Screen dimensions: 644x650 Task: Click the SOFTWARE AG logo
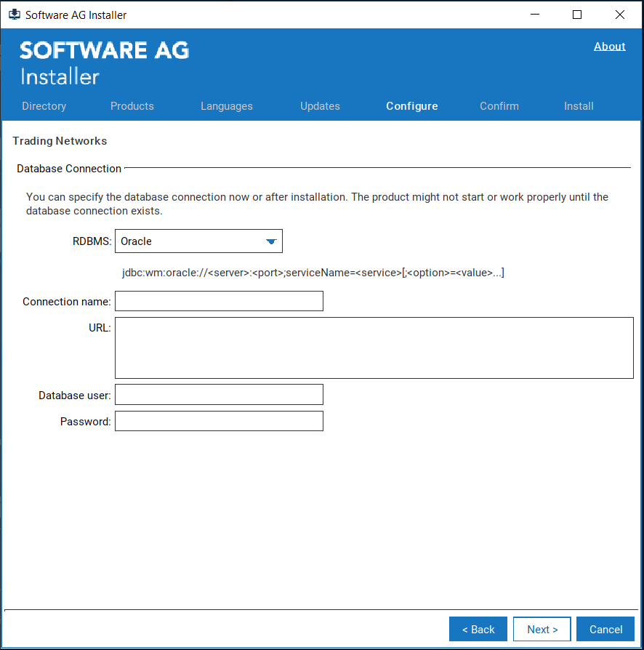click(x=104, y=50)
